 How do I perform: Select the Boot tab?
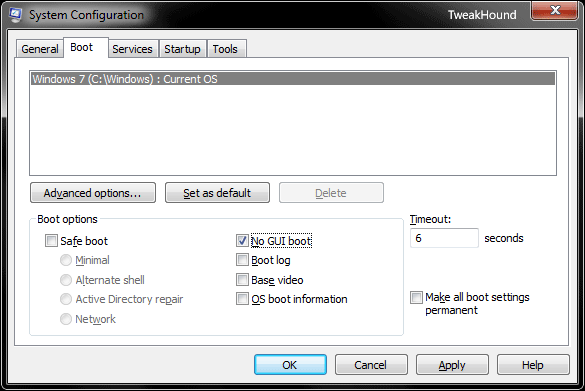(86, 47)
